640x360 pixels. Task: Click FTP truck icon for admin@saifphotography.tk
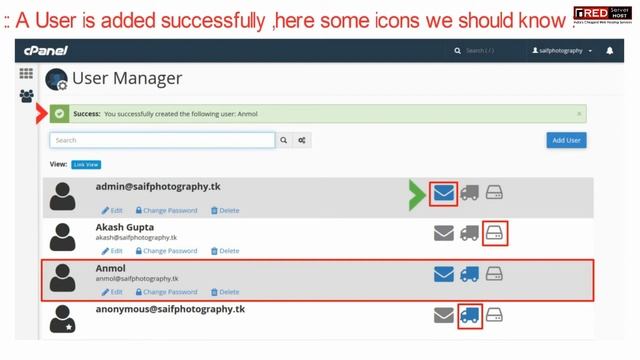[469, 193]
